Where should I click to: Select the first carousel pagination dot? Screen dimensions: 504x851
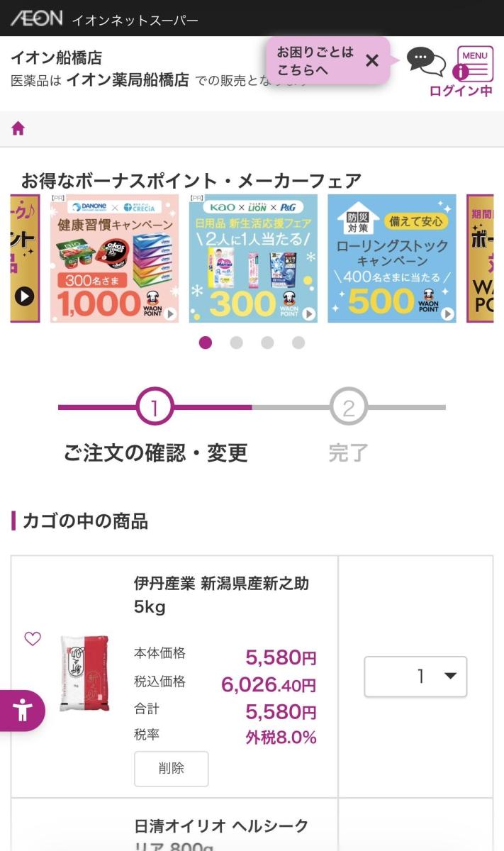coord(206,343)
